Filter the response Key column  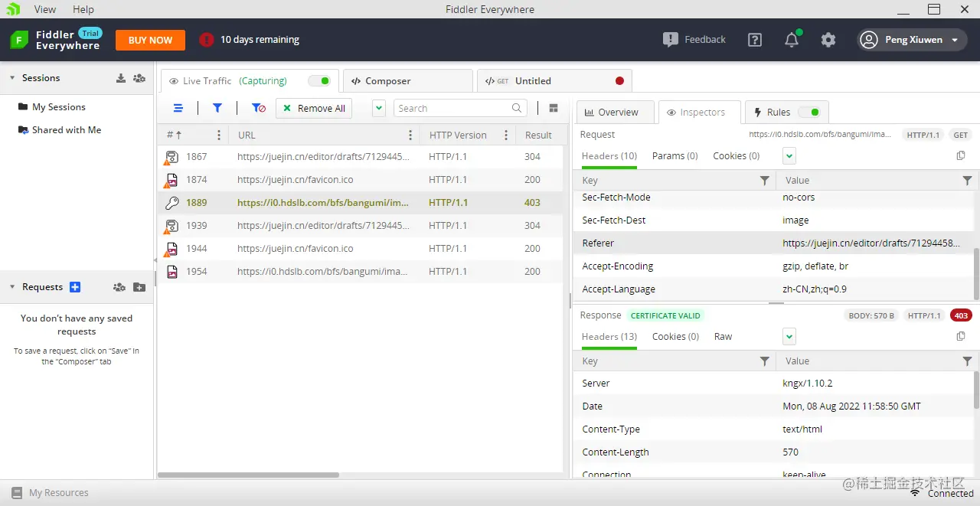764,361
